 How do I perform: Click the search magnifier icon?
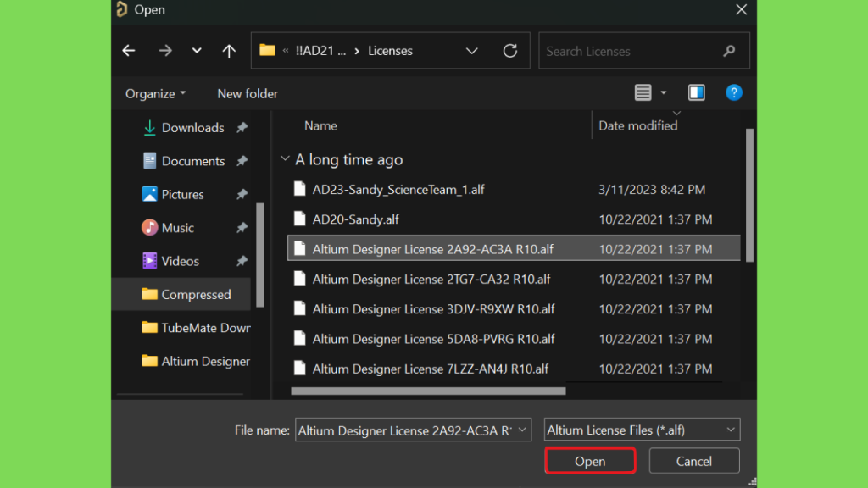(x=729, y=51)
